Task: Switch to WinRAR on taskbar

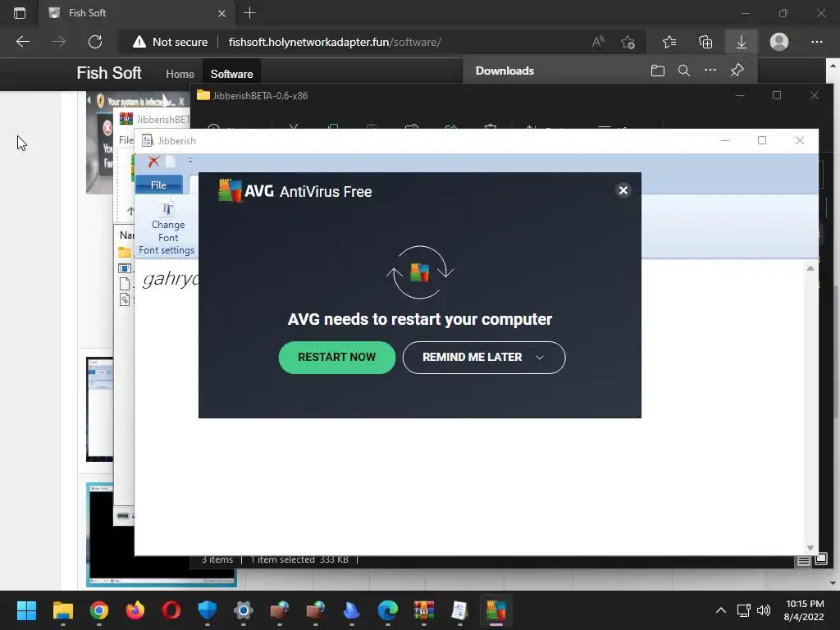Action: click(424, 610)
